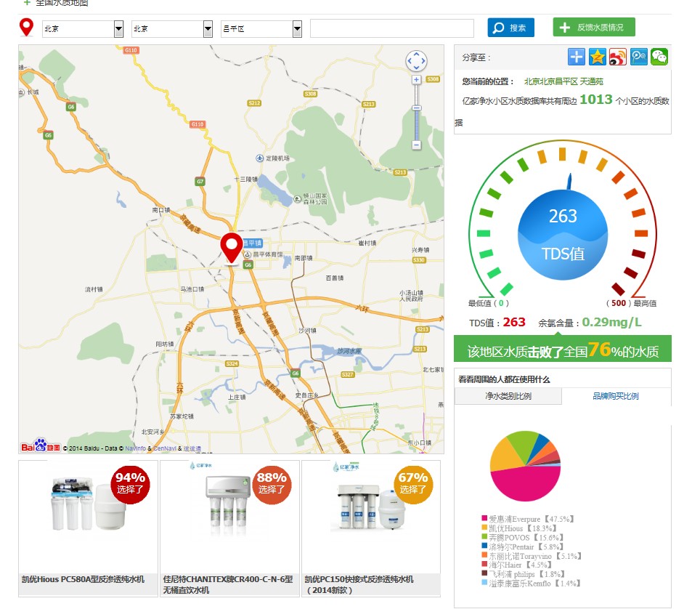
Task: Click the red 94% 选择了 badge
Action: pos(130,484)
